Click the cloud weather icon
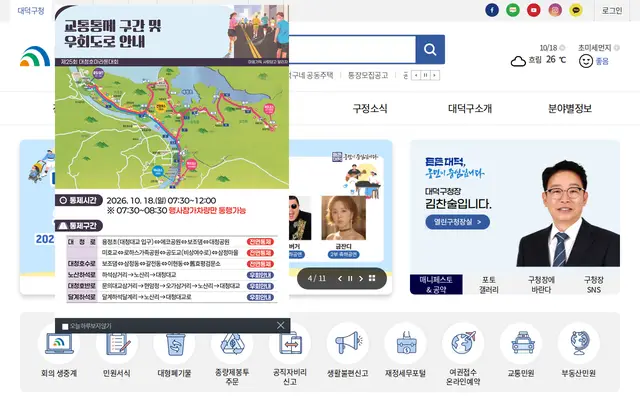The image size is (640, 400). click(x=518, y=61)
